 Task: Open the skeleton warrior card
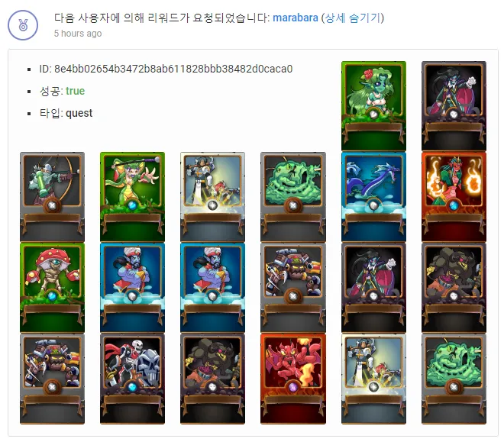click(x=132, y=379)
